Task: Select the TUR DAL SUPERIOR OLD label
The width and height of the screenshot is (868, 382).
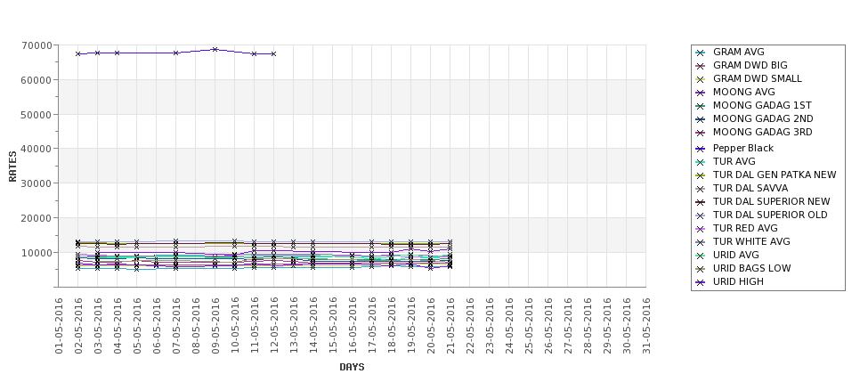Action: pyautogui.click(x=770, y=215)
